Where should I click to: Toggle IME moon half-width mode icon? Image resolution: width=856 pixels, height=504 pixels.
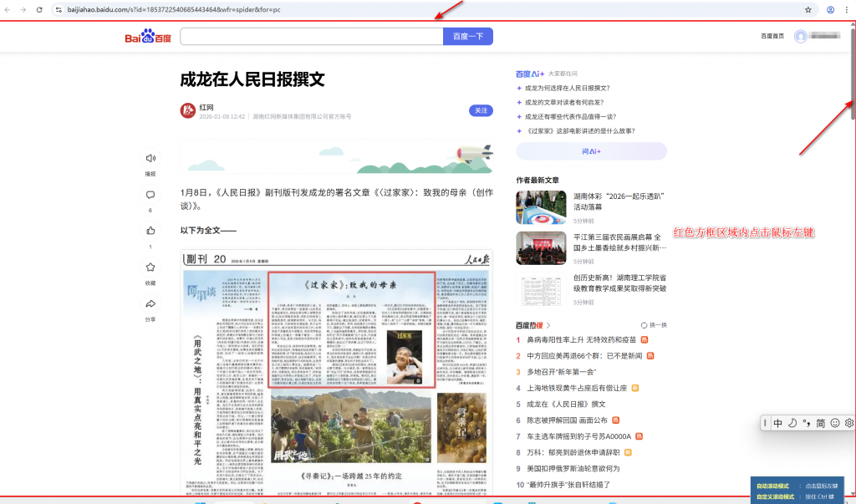(792, 423)
